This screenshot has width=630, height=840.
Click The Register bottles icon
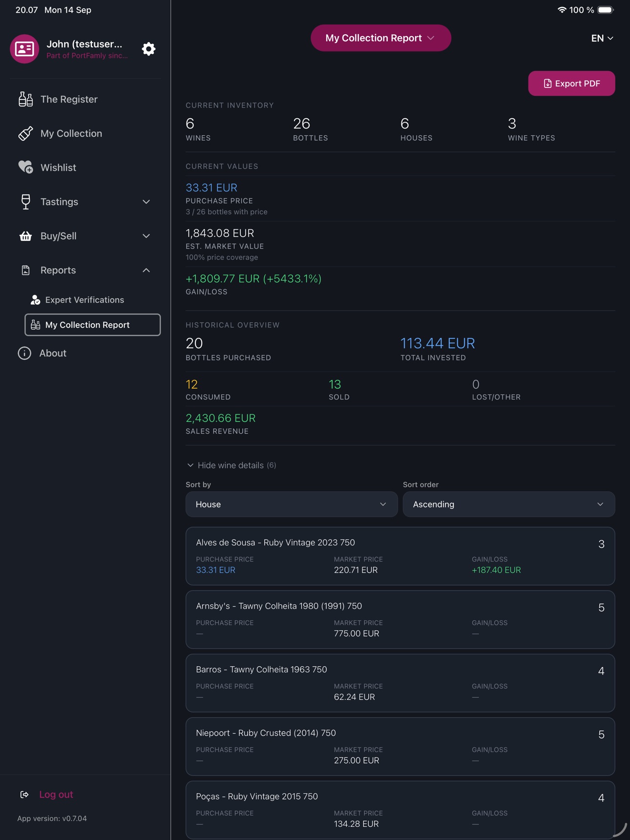[25, 99]
